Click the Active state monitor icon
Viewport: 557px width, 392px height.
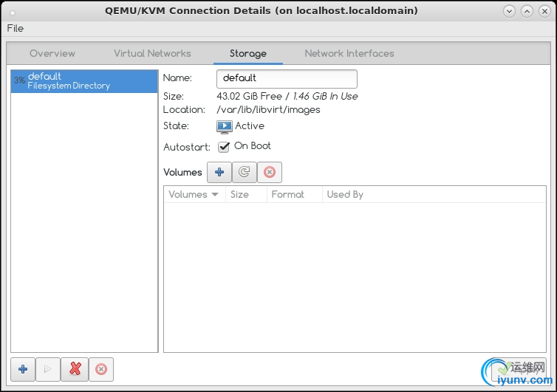[225, 126]
